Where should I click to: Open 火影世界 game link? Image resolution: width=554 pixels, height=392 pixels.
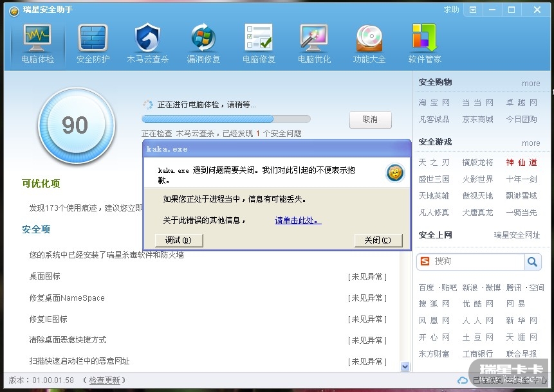pos(477,179)
